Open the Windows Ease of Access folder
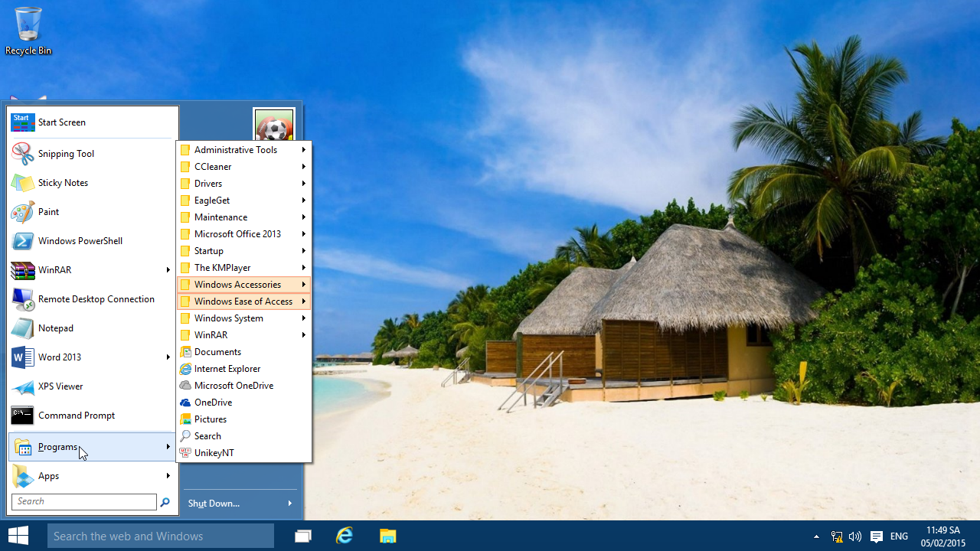This screenshot has width=980, height=551. (243, 302)
